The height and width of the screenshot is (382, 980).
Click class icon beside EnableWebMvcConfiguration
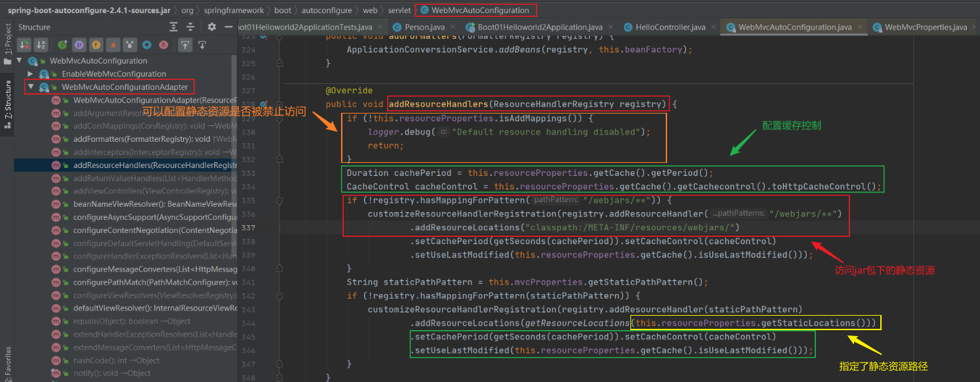[x=45, y=74]
